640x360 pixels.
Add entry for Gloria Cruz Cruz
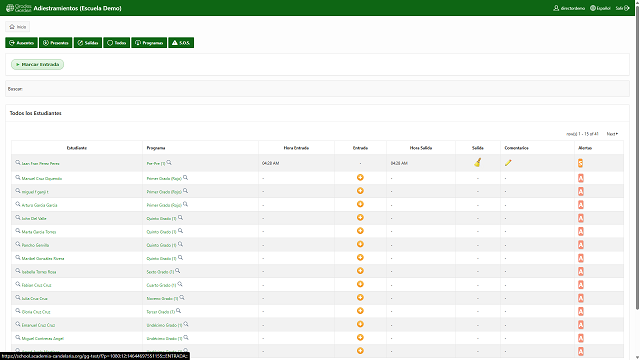click(360, 311)
